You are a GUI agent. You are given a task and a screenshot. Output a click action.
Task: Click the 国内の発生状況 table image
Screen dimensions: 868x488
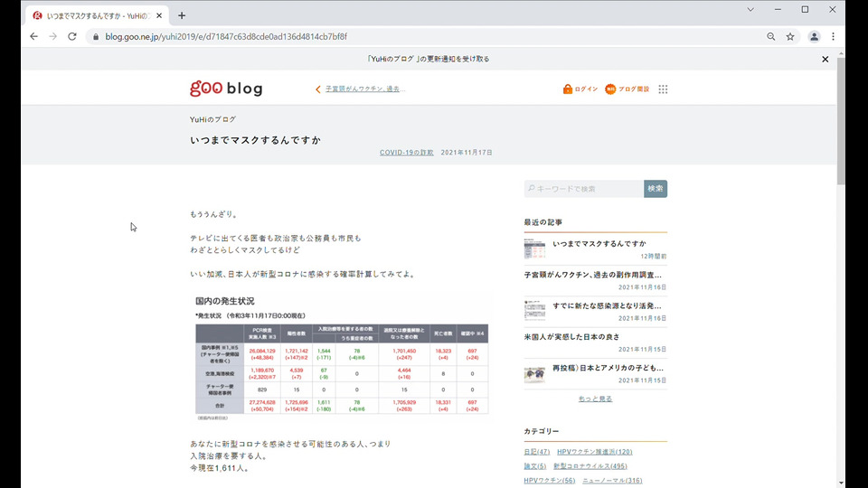(342, 359)
